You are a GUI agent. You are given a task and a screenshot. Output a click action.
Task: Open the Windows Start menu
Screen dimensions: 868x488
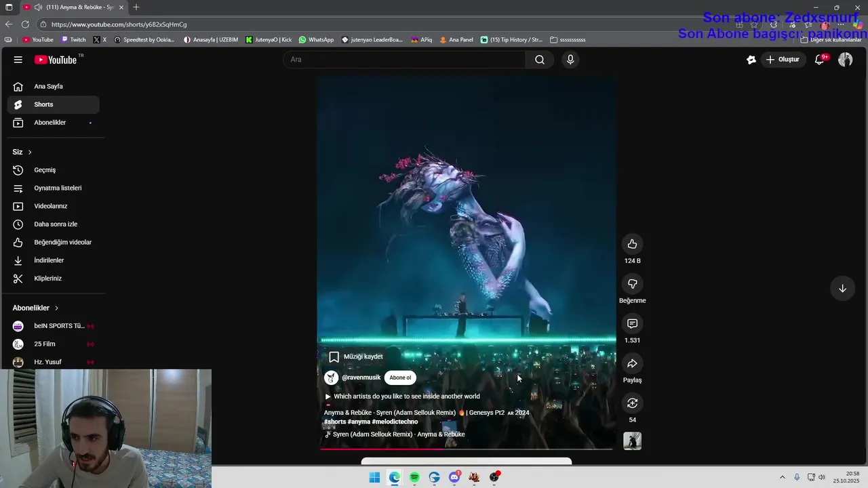(x=374, y=477)
